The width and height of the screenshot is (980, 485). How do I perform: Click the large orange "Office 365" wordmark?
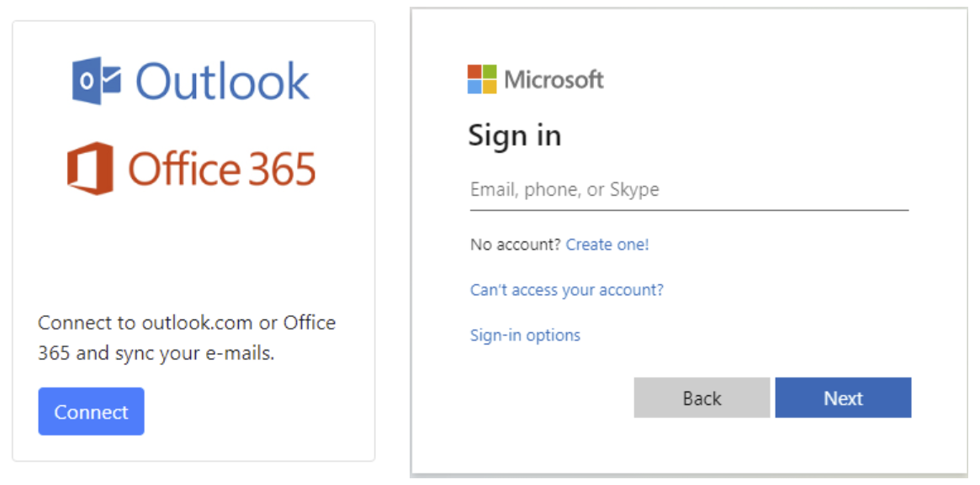pyautogui.click(x=222, y=169)
